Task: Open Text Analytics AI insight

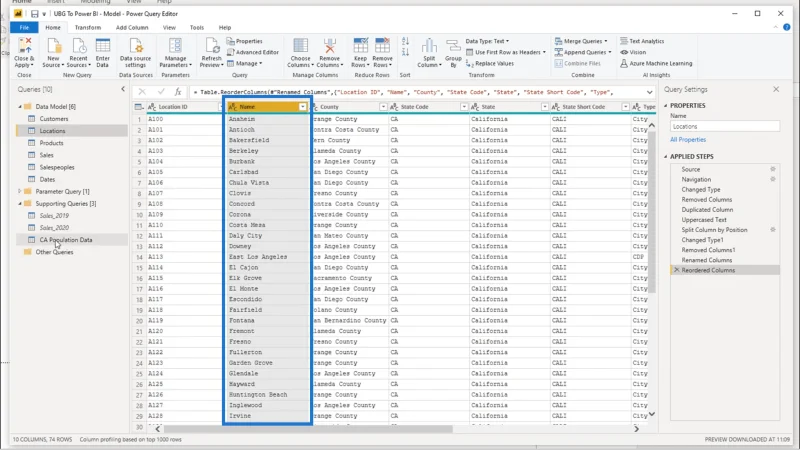Action: [x=642, y=41]
